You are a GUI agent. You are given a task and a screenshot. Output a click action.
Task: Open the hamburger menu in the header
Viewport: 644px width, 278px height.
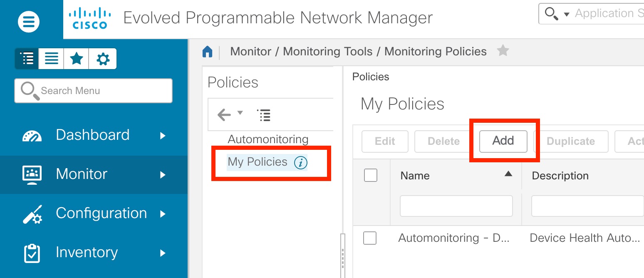click(x=28, y=21)
